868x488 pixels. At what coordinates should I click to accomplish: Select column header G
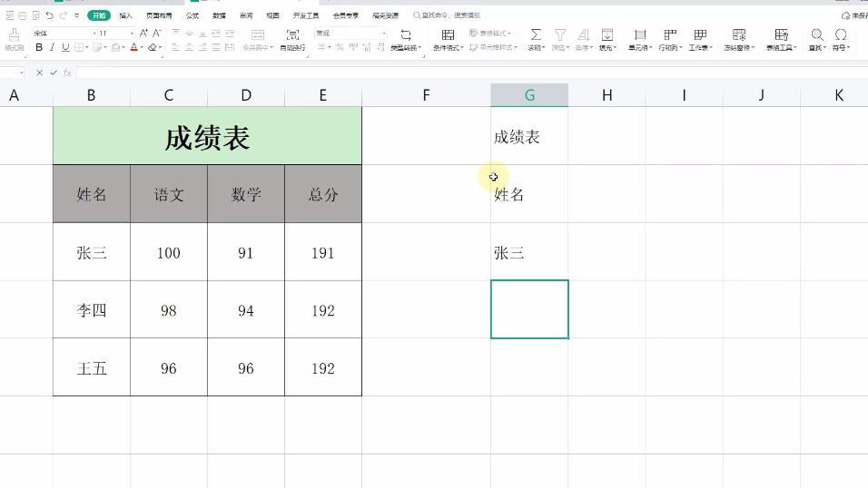coord(529,95)
